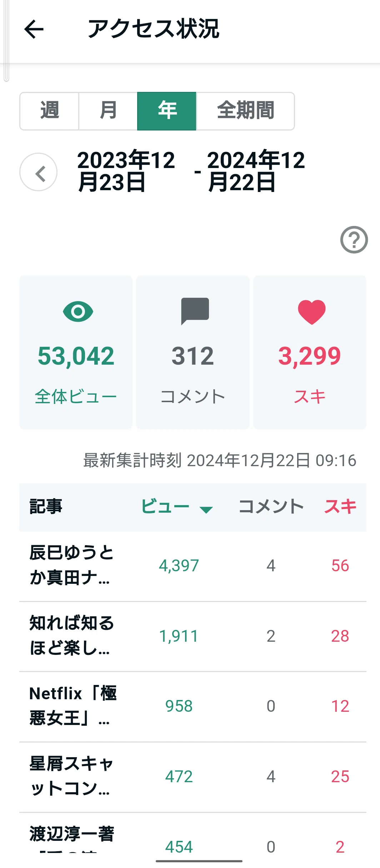
Task: Tap the green eye views icon
Action: 78,311
